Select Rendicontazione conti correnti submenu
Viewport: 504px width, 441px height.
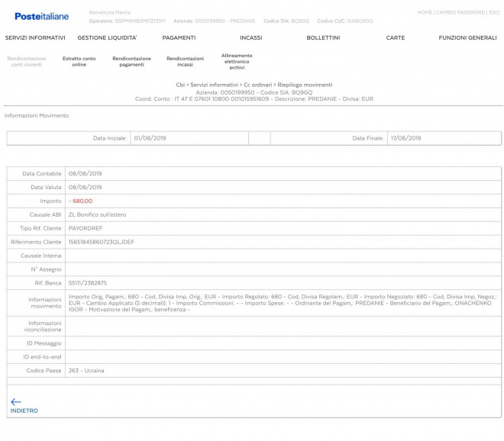pos(27,61)
